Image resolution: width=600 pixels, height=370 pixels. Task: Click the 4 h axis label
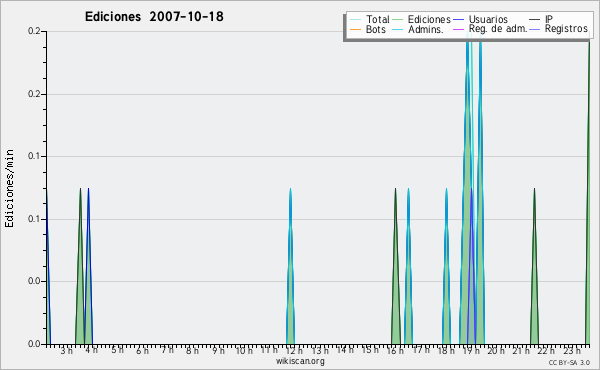91,350
